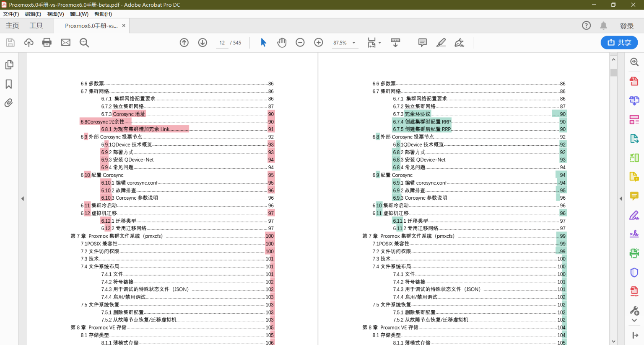Image resolution: width=644 pixels, height=345 pixels.
Task: Open the Organize Pages tool
Action: point(634,119)
